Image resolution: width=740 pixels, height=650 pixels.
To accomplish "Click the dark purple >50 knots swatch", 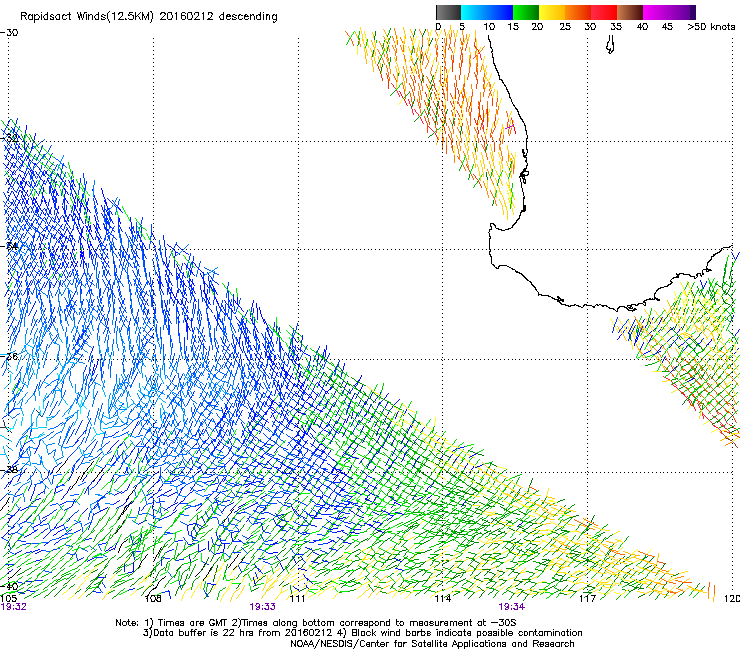I will coord(693,12).
